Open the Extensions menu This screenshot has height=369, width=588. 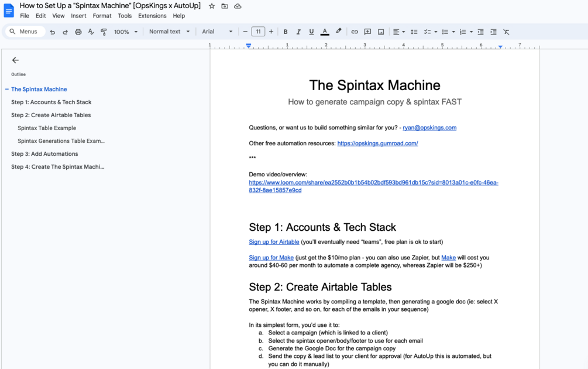coord(152,16)
